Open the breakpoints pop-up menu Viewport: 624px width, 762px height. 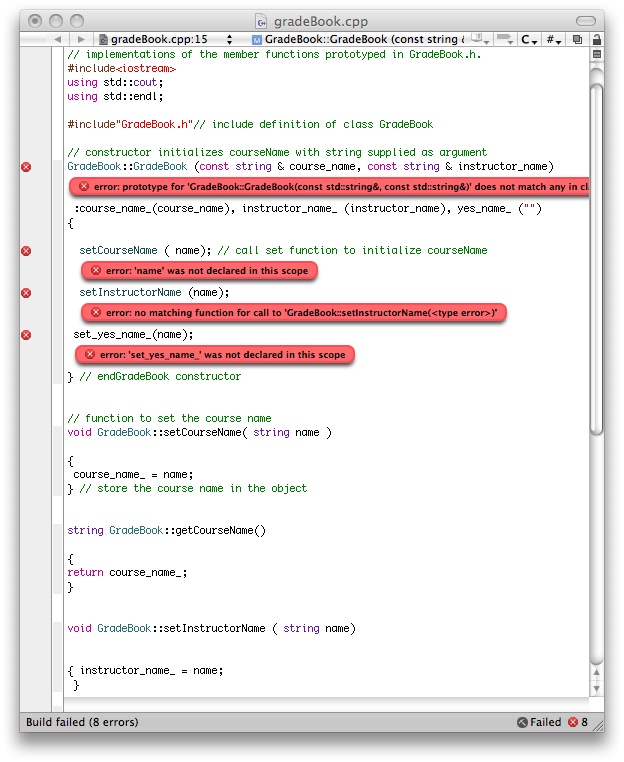pos(505,39)
